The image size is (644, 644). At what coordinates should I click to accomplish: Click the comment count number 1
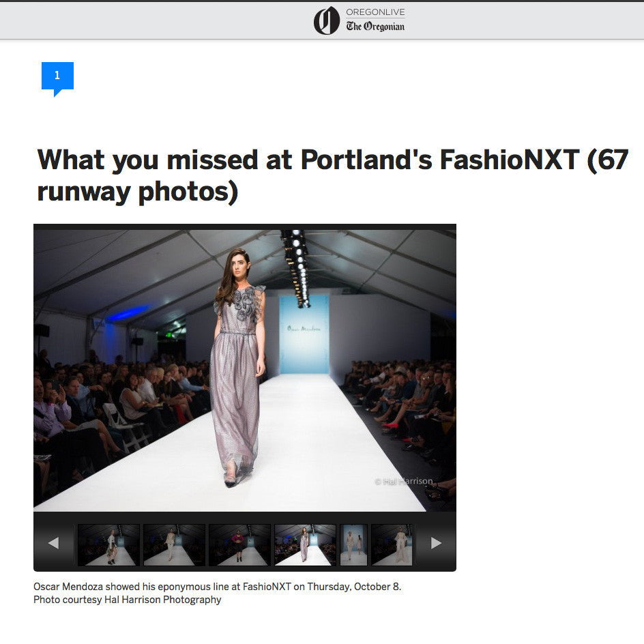pyautogui.click(x=58, y=74)
